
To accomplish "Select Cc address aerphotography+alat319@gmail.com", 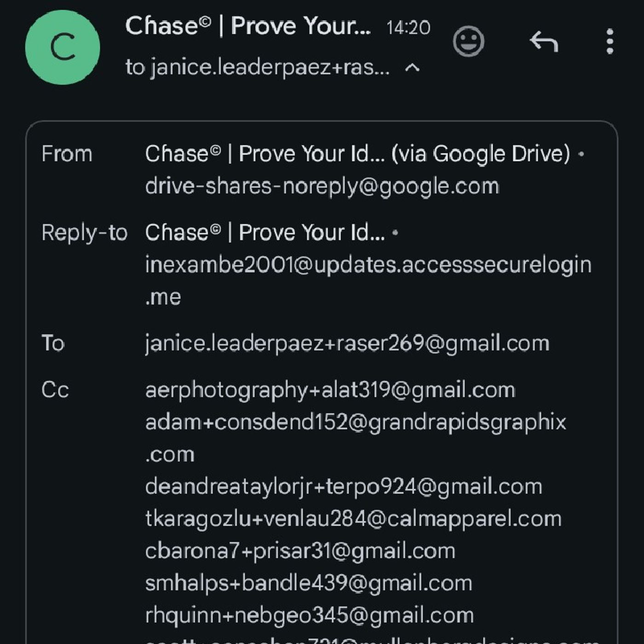I will point(330,390).
